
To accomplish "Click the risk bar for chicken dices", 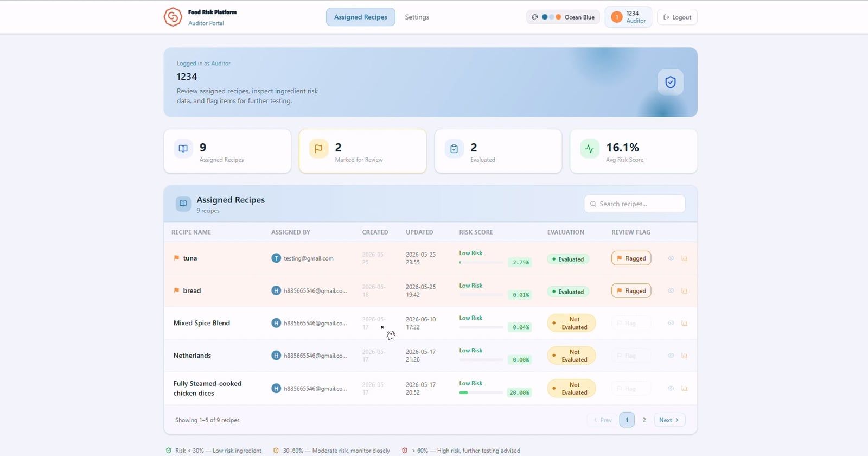I will pos(481,392).
